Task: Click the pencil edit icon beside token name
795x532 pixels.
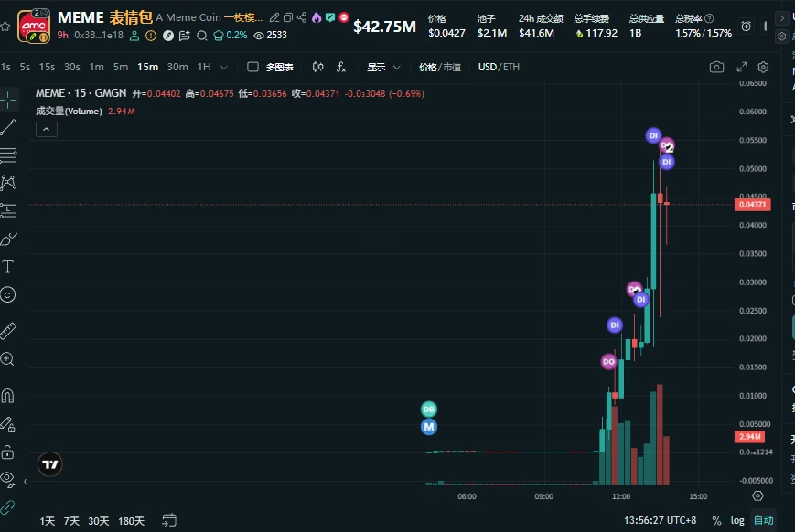Action: pos(274,17)
